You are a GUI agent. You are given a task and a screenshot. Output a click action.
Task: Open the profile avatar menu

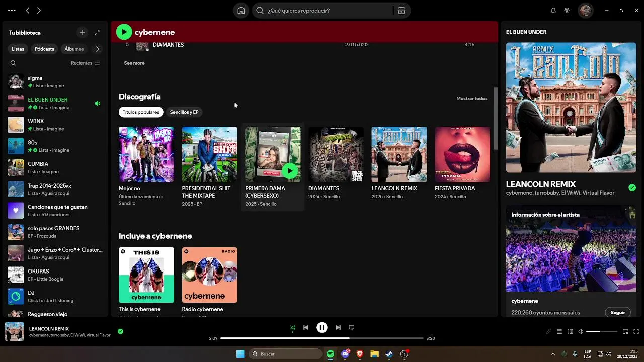(585, 11)
